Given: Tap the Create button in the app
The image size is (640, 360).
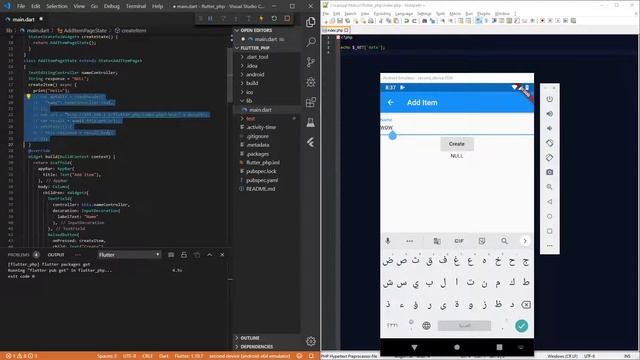Looking at the screenshot, I should 456,144.
